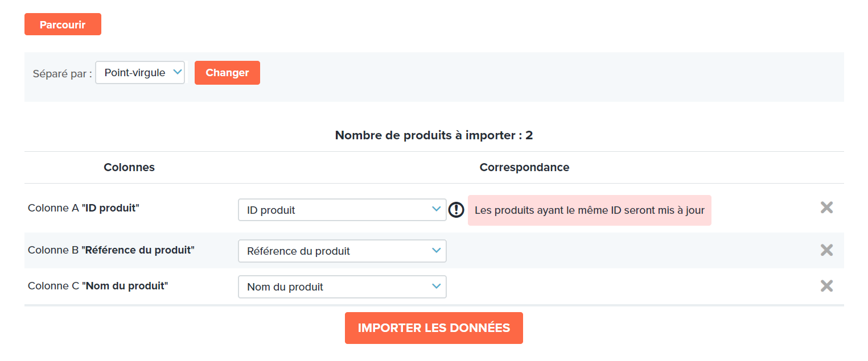
Task: Click the Changer button
Action: tap(227, 73)
